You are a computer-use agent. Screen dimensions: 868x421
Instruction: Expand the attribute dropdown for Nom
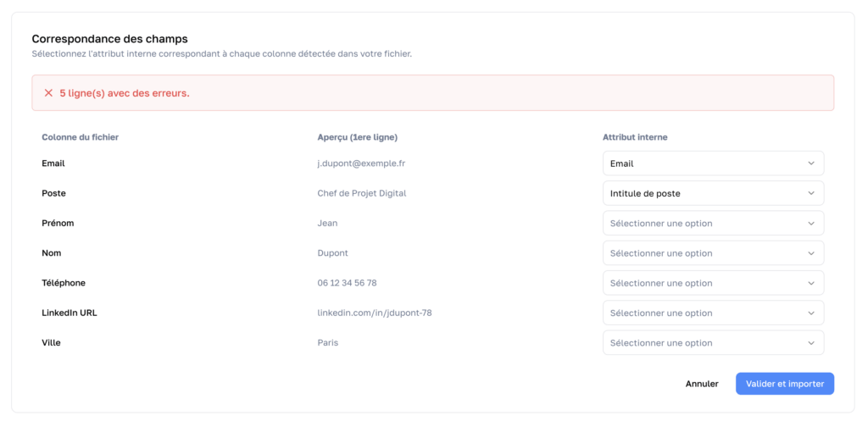pyautogui.click(x=712, y=253)
